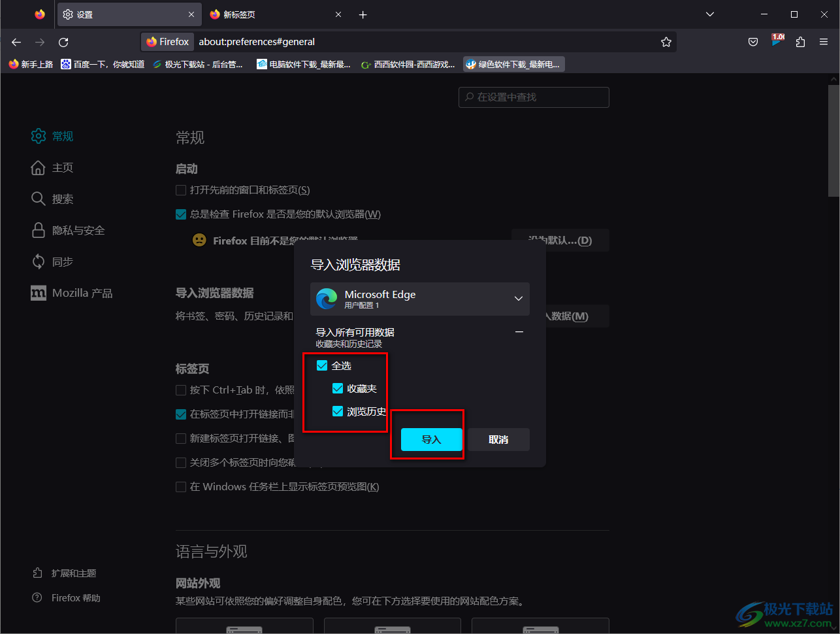Toggle 在 Windows 任务栏上显示标签页预览图 checkbox
840x634 pixels.
(181, 487)
